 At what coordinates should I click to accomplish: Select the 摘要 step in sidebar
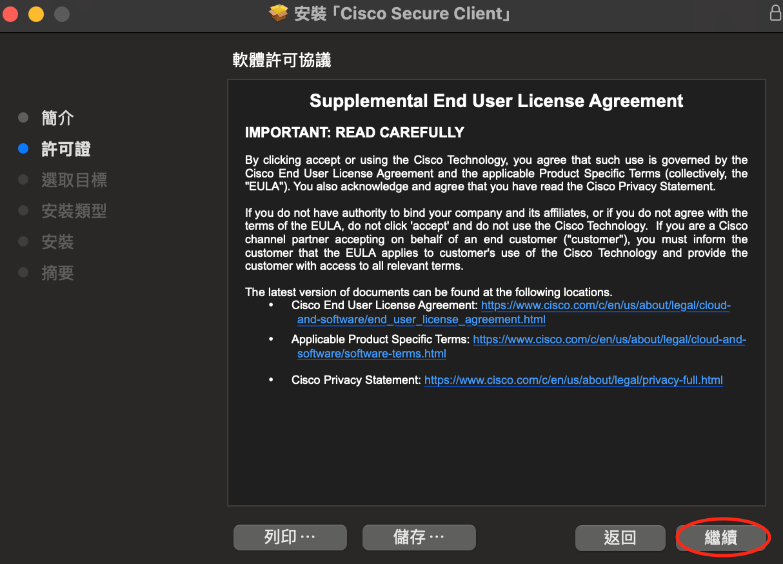(57, 273)
